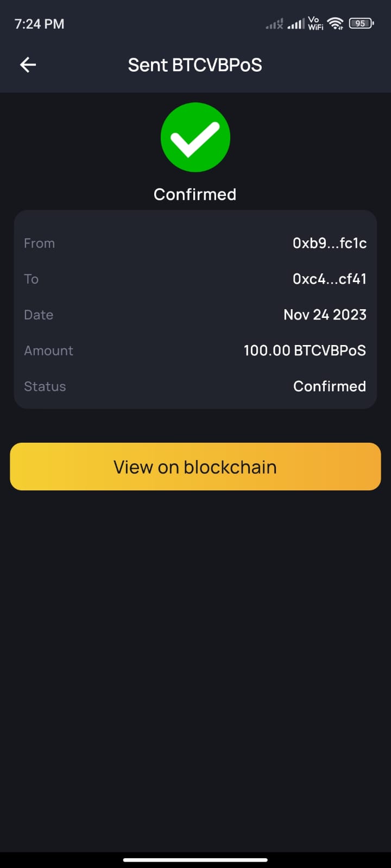This screenshot has height=868, width=391.
Task: Click the Sent BTCVBPoS page title
Action: [195, 65]
